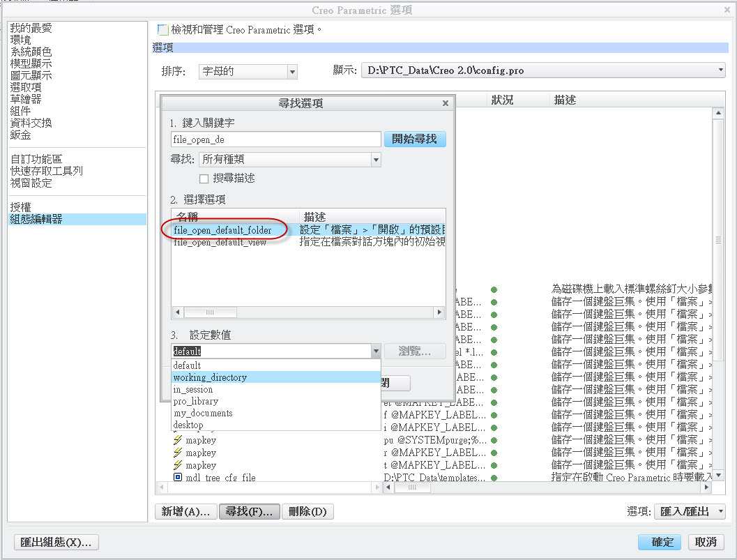Screen dimensions: 737x560
Task: Click the green status dot beside mdl_tree_cfg_file
Action: tap(493, 477)
